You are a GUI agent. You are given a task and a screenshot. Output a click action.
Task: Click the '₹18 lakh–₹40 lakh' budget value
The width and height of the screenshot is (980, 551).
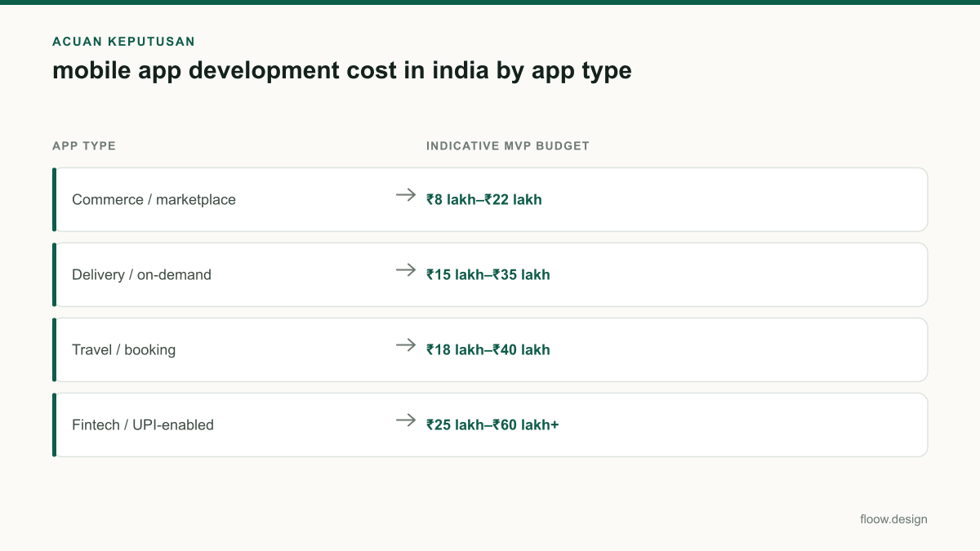tap(488, 349)
